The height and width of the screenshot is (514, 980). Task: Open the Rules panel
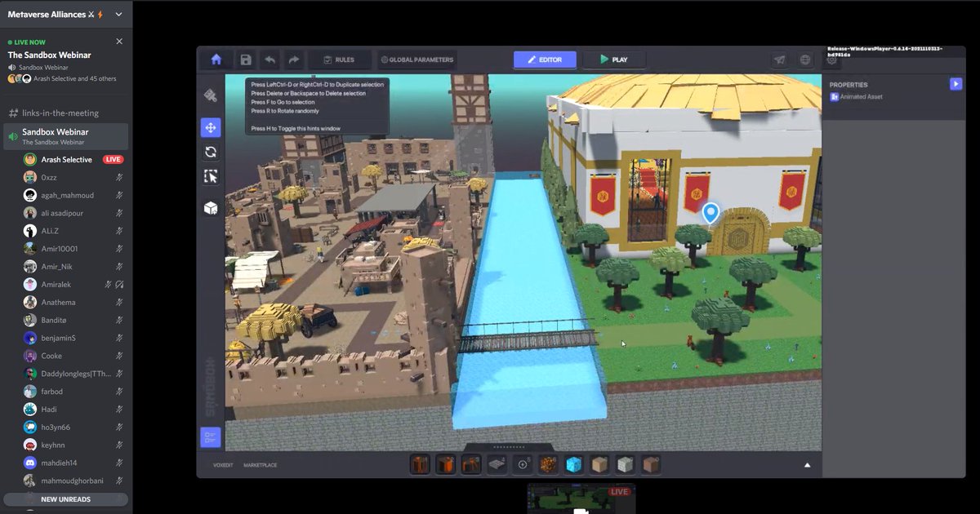[x=340, y=60]
